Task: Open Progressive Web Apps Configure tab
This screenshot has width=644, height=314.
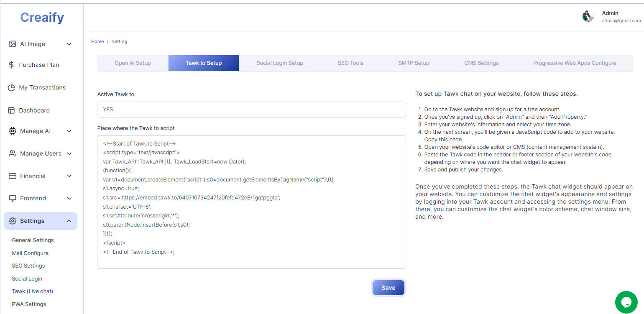Action: tap(575, 63)
